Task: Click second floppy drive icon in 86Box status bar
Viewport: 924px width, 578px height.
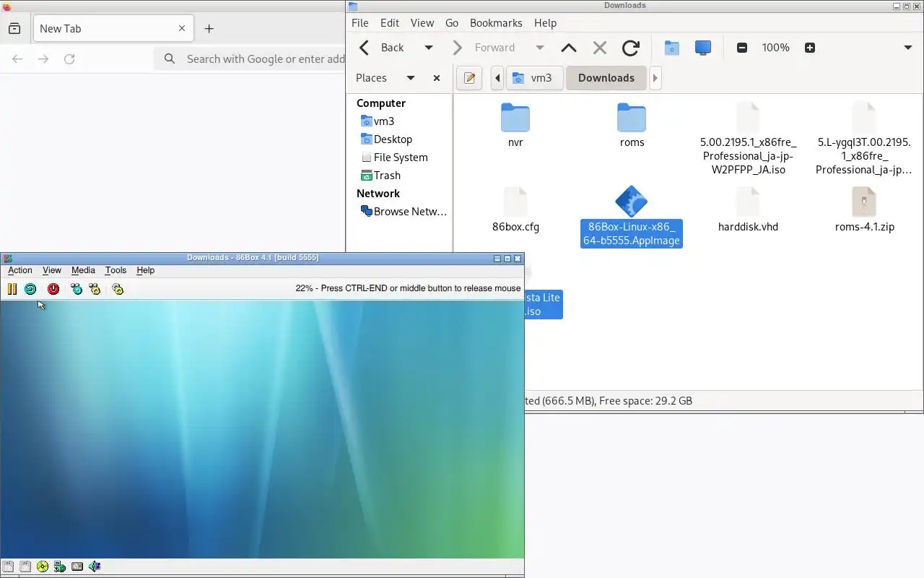Action: pyautogui.click(x=25, y=567)
